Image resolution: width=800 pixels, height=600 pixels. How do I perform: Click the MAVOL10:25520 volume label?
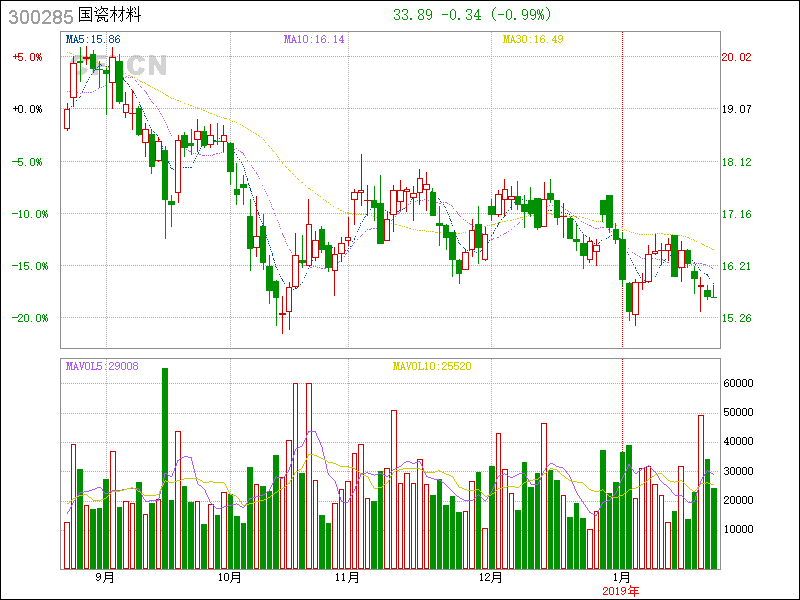coord(431,366)
